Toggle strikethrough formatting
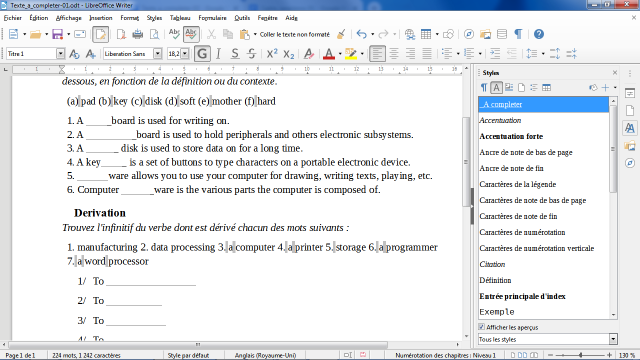 251,53
